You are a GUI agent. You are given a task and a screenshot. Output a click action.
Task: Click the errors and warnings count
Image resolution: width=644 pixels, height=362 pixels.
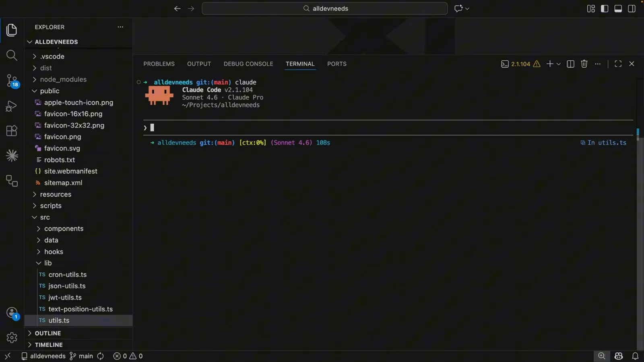128,356
